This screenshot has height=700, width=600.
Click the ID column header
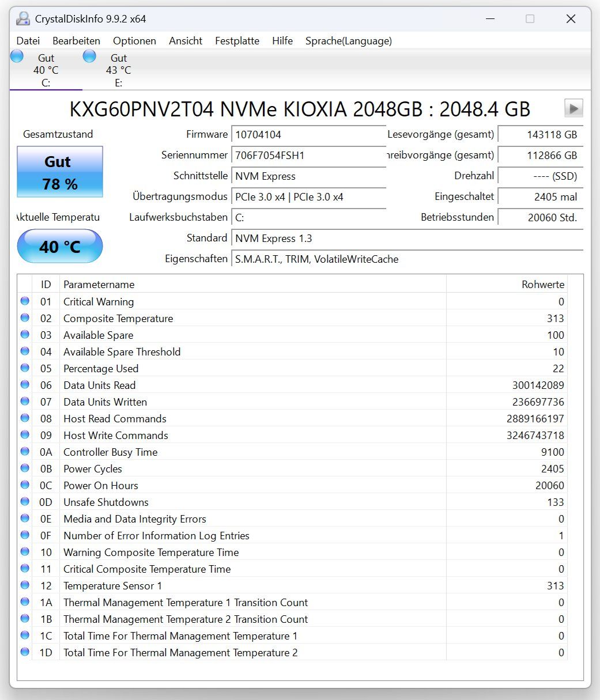click(x=46, y=284)
